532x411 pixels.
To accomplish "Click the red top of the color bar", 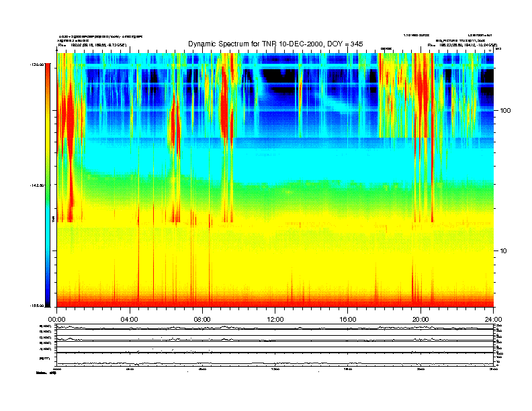I will tap(48, 70).
